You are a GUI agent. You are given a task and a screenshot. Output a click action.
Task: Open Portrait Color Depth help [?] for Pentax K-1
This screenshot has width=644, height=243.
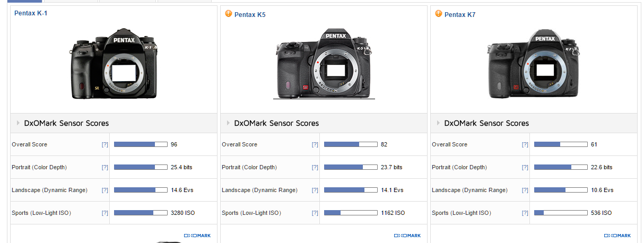click(105, 168)
